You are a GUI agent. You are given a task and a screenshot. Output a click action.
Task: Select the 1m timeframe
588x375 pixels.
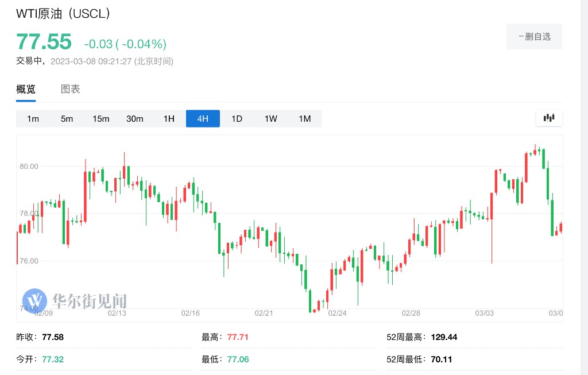click(33, 119)
